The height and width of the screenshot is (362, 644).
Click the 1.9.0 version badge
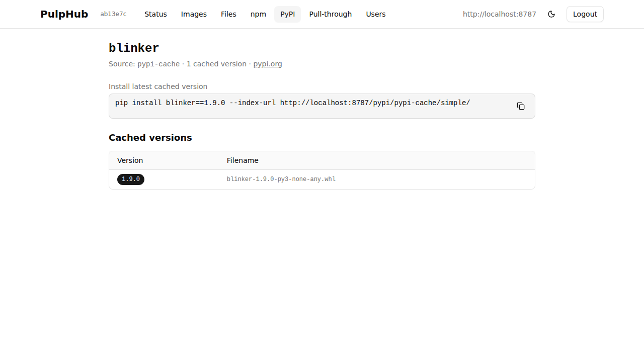click(x=130, y=179)
